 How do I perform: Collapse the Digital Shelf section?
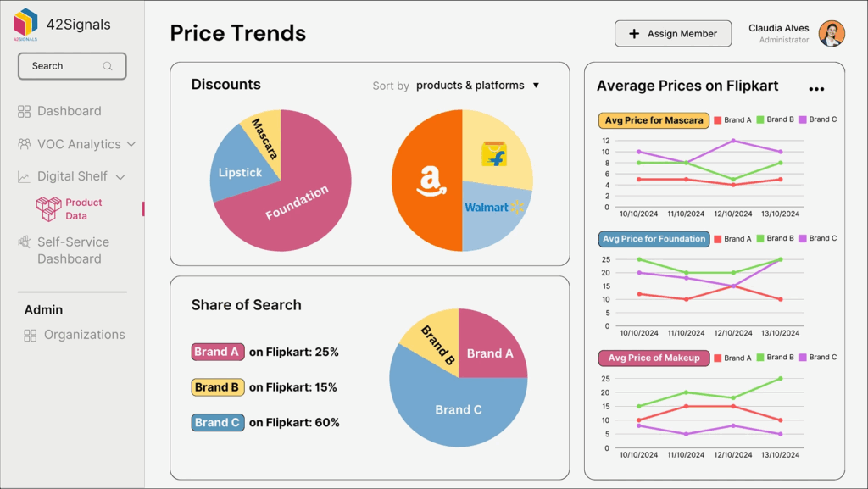[119, 175]
